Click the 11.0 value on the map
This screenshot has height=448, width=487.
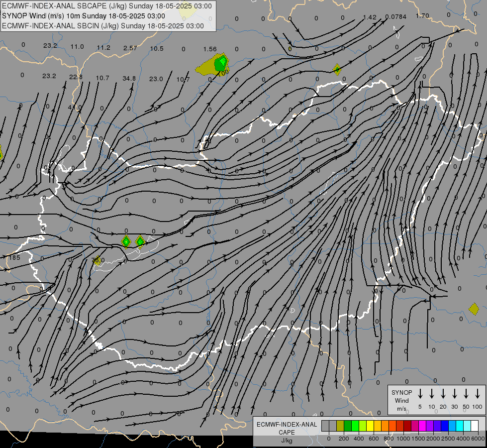coord(77,47)
